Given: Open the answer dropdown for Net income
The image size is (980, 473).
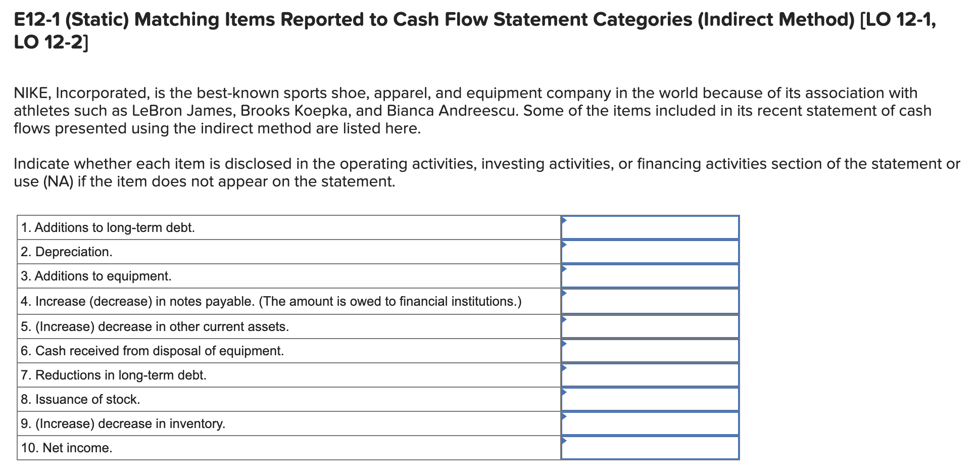Looking at the screenshot, I should coord(649,447).
